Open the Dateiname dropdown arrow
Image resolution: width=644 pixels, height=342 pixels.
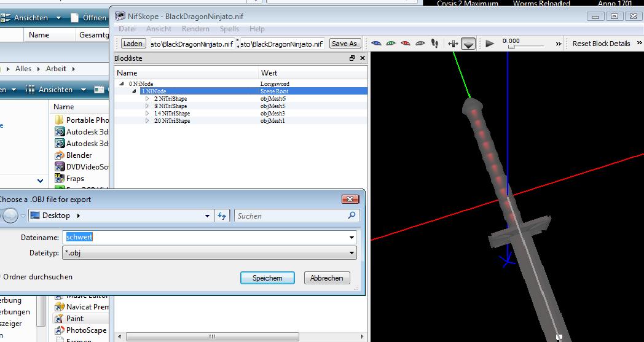pyautogui.click(x=351, y=237)
